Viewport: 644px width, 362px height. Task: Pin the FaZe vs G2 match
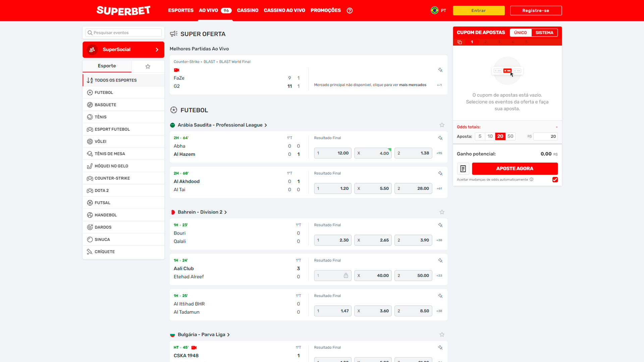pos(440,70)
